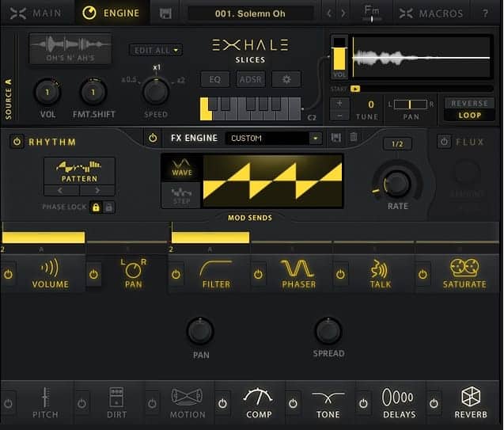The height and width of the screenshot is (430, 504).
Task: Increase TUNE with plus button
Action: pyautogui.click(x=339, y=104)
